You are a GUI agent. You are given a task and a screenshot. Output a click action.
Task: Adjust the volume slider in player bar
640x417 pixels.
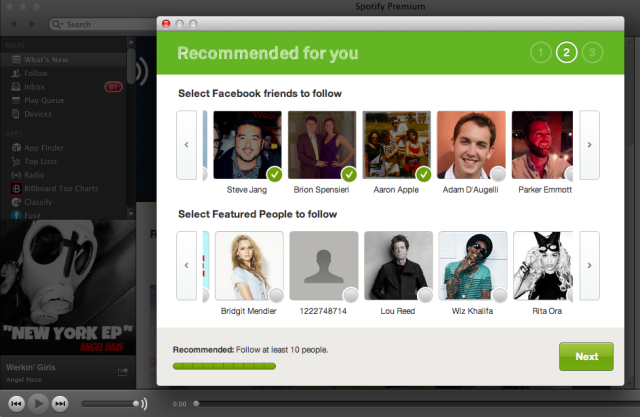tap(110, 404)
